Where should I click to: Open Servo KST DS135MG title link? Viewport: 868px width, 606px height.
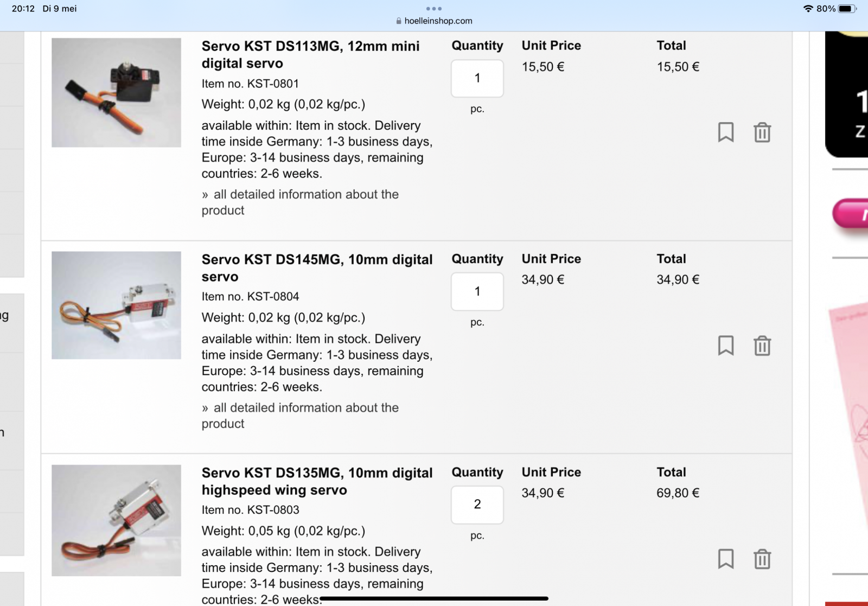click(x=317, y=481)
